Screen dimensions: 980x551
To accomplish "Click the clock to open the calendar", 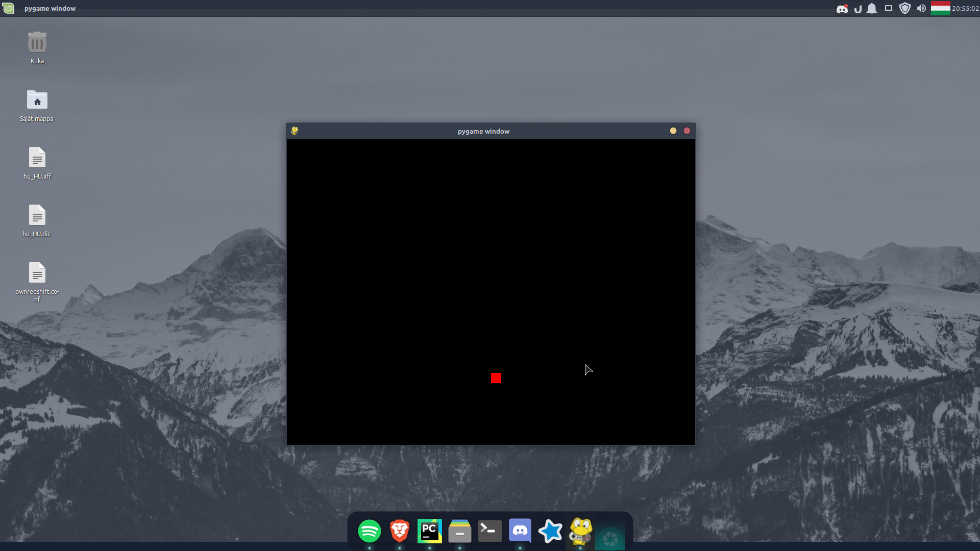I will tap(964, 8).
